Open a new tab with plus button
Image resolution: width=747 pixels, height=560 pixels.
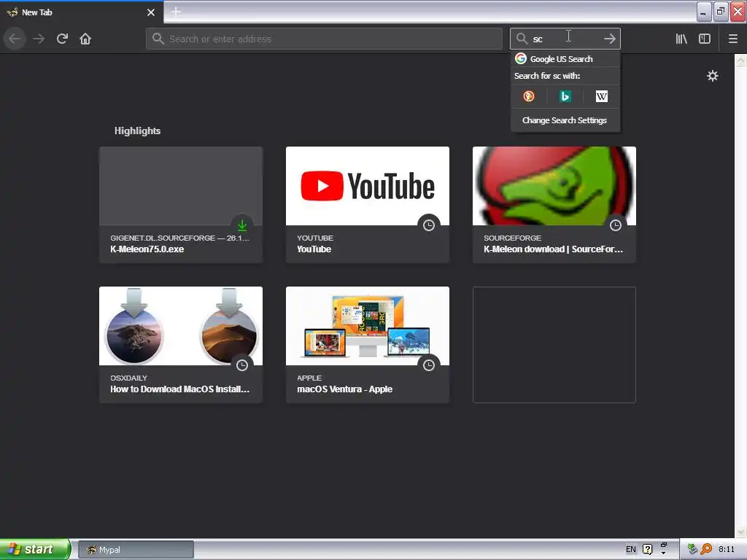click(176, 12)
